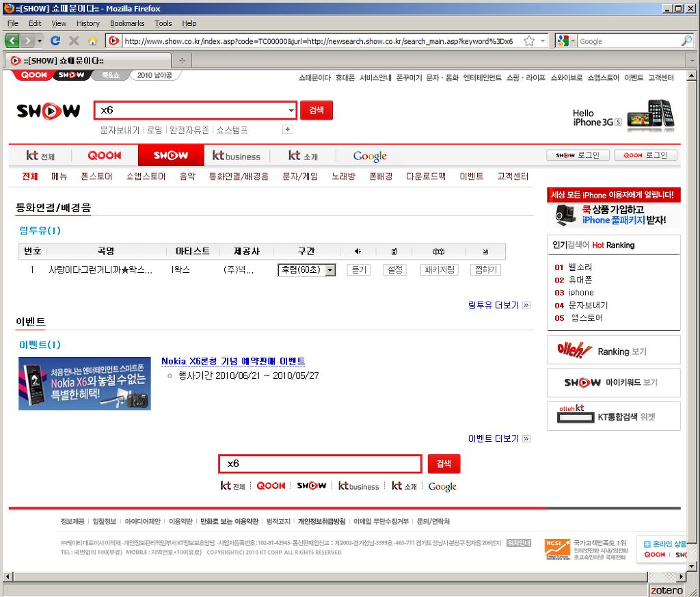Expand related keywords with plus icon
This screenshot has height=597, width=700.
click(x=288, y=129)
